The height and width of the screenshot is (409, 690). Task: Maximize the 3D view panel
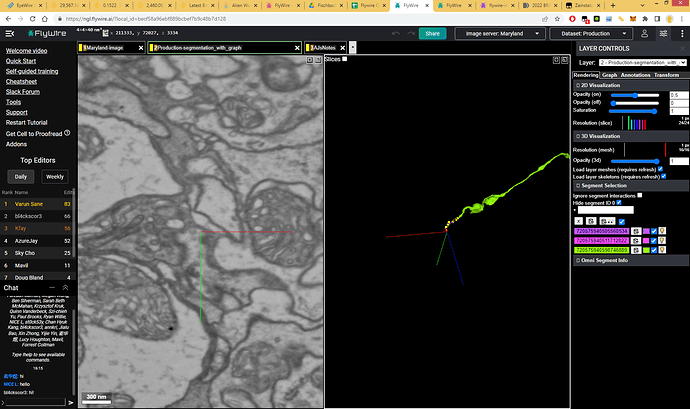[x=556, y=60]
